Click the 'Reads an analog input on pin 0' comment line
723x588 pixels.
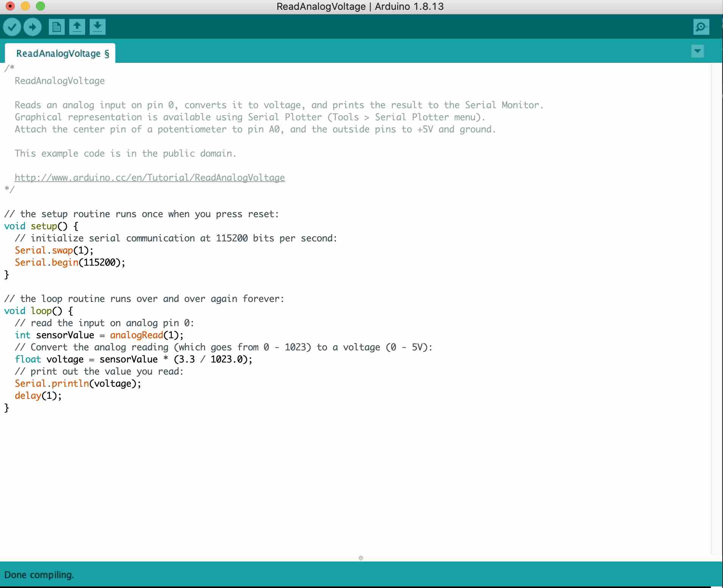[x=279, y=105]
